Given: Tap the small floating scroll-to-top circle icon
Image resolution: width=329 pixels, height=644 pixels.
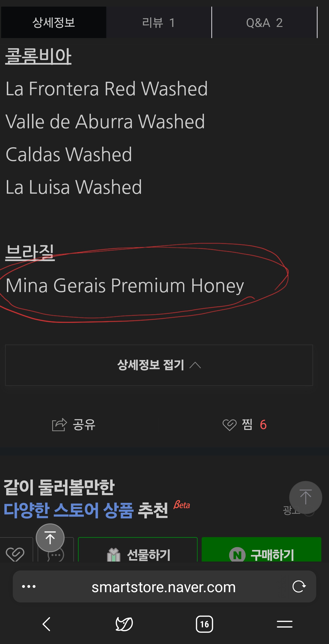Looking at the screenshot, I should coord(50,538).
